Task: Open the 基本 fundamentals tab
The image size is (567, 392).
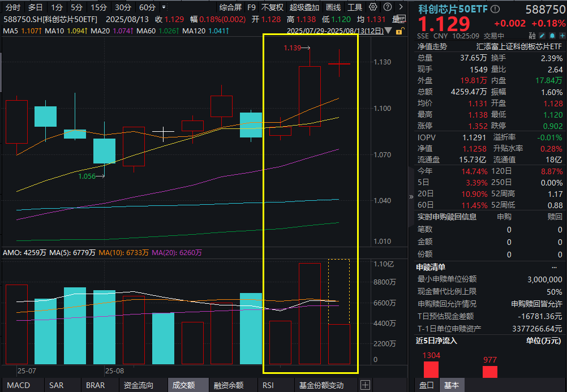Action: click(x=452, y=385)
